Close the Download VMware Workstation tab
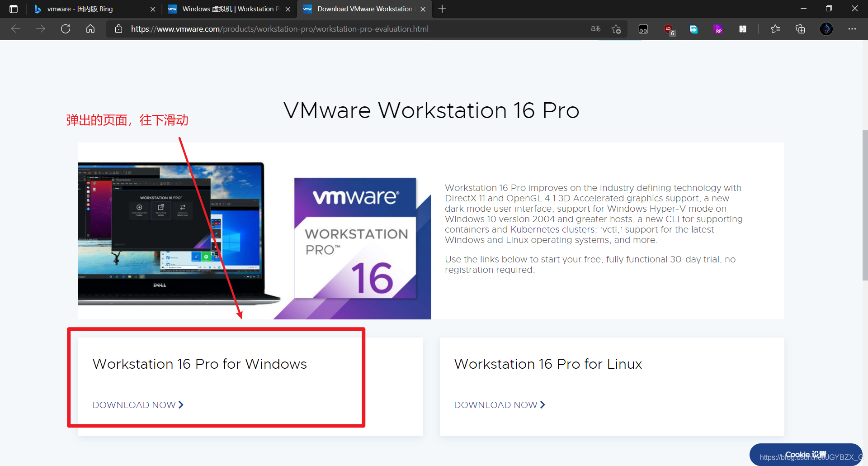Screen dimensions: 868x466 click(x=423, y=9)
